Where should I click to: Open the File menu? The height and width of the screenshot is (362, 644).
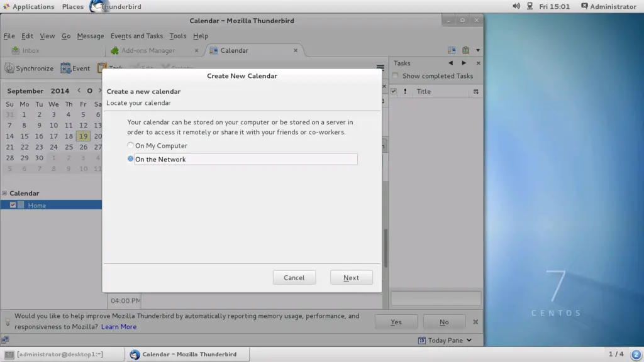pos(9,36)
